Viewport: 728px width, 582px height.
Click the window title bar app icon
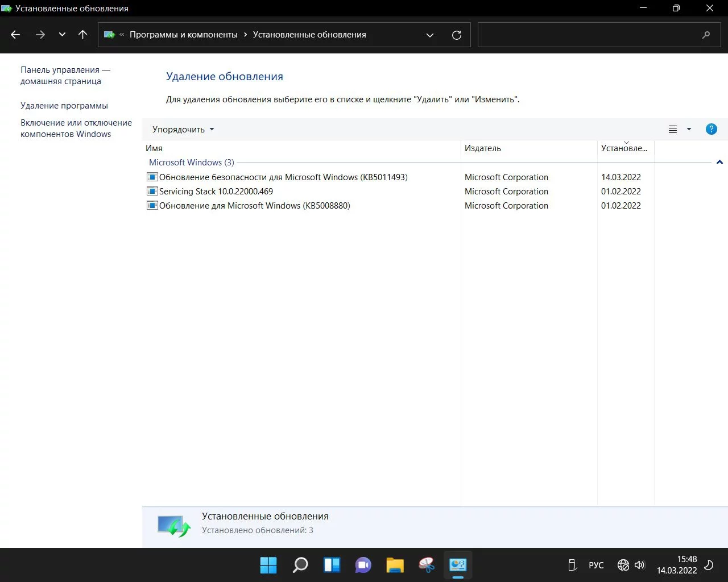pos(7,9)
